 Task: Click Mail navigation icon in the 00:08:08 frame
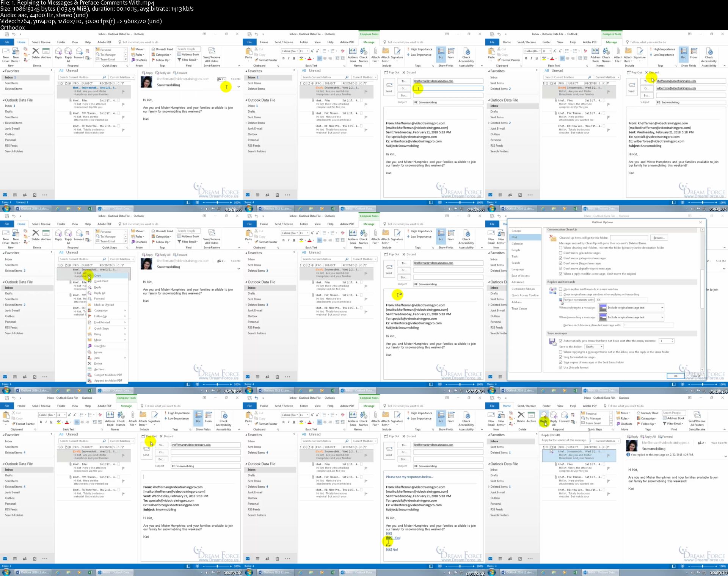(x=248, y=559)
